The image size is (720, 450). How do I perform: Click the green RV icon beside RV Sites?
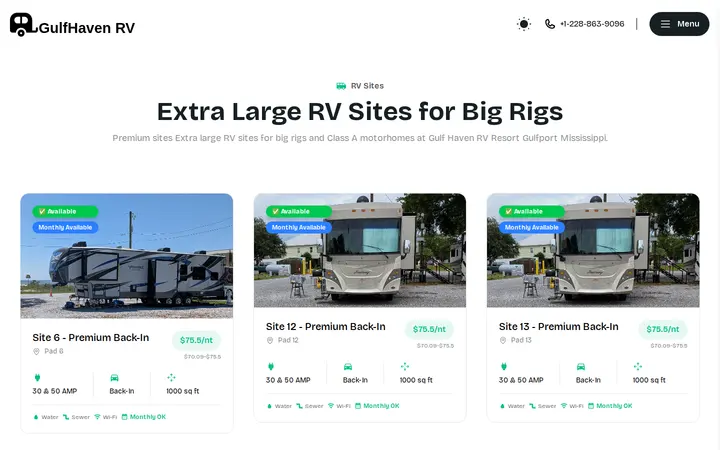[x=341, y=86]
